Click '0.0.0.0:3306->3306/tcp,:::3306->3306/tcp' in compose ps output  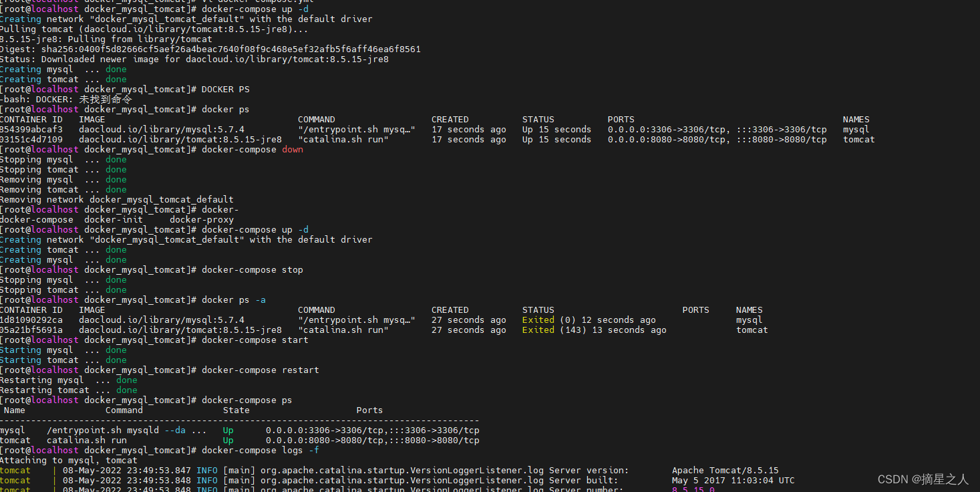pyautogui.click(x=372, y=430)
